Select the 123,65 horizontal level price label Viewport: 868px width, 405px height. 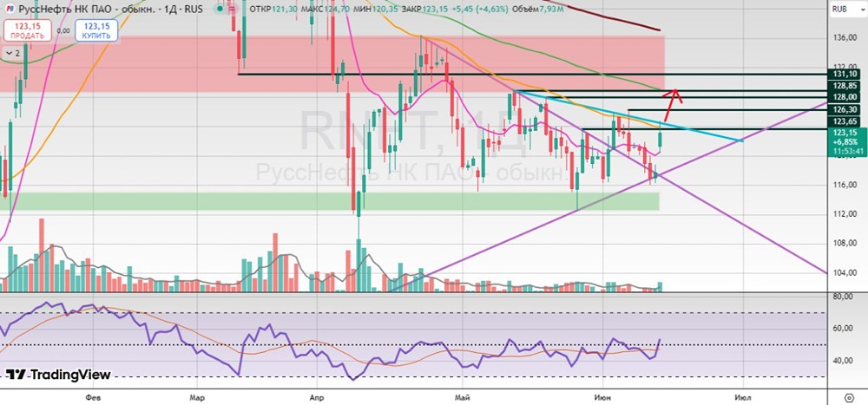tap(845, 121)
